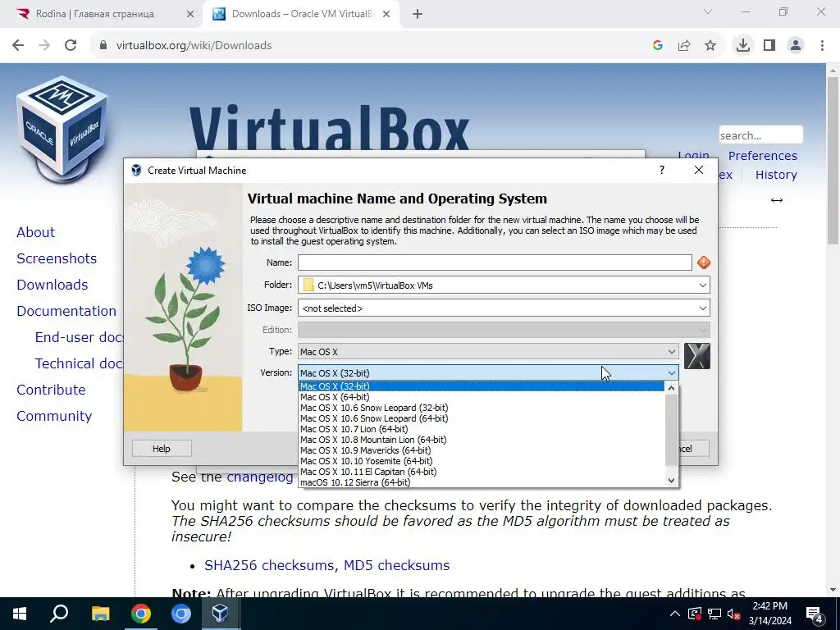Click the name field warning icon

tap(703, 262)
